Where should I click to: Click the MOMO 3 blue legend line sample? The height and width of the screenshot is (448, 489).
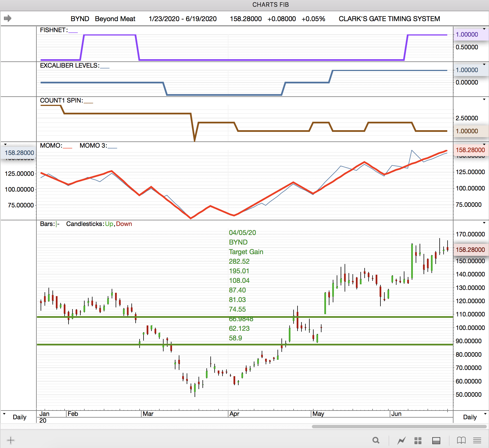tap(112, 148)
